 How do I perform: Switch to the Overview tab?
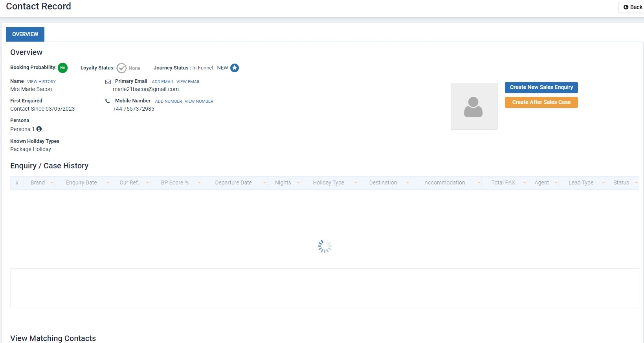coord(25,34)
